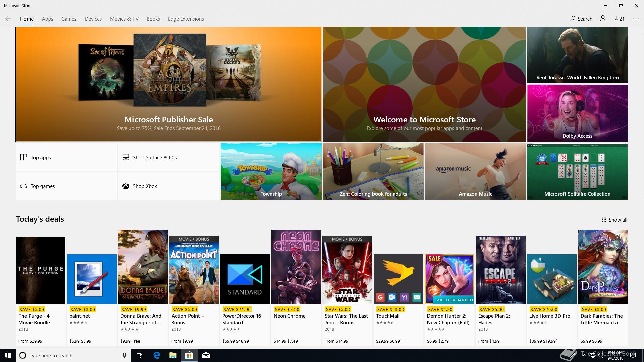Viewport: 644px width, 362px height.
Task: Click the Search magnifier icon
Action: pos(573,19)
